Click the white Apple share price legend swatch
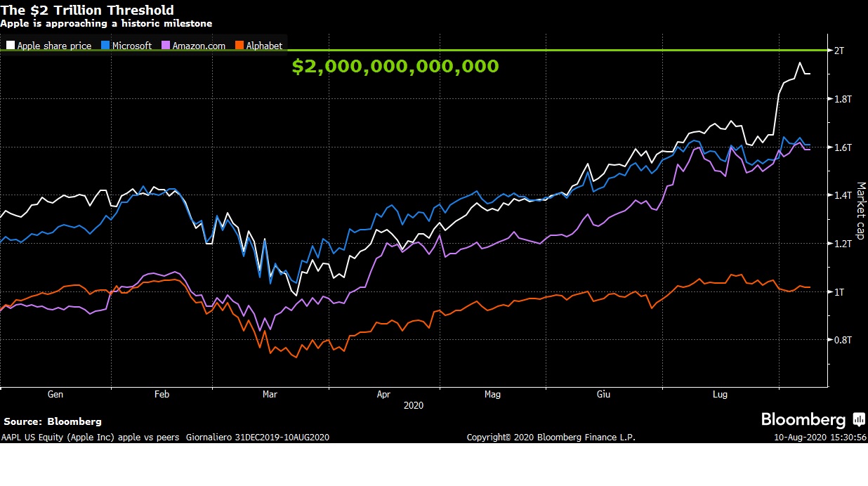The width and height of the screenshot is (868, 486). click(x=10, y=46)
